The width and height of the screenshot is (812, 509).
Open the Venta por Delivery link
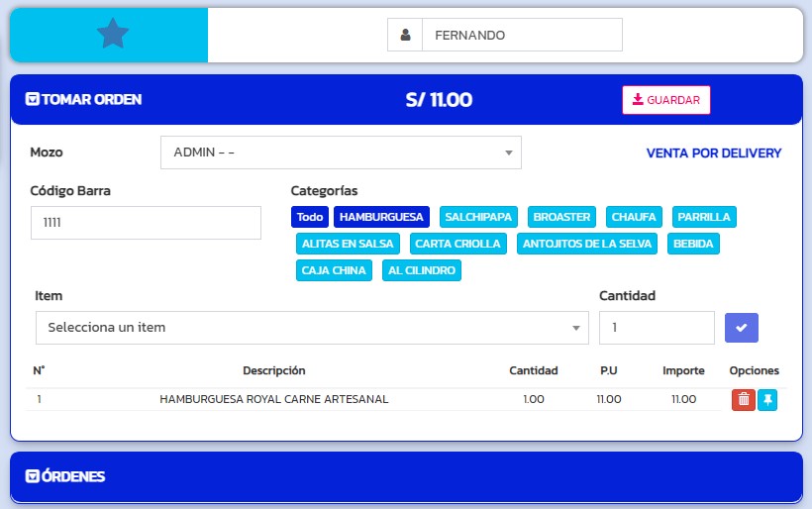[x=713, y=153]
